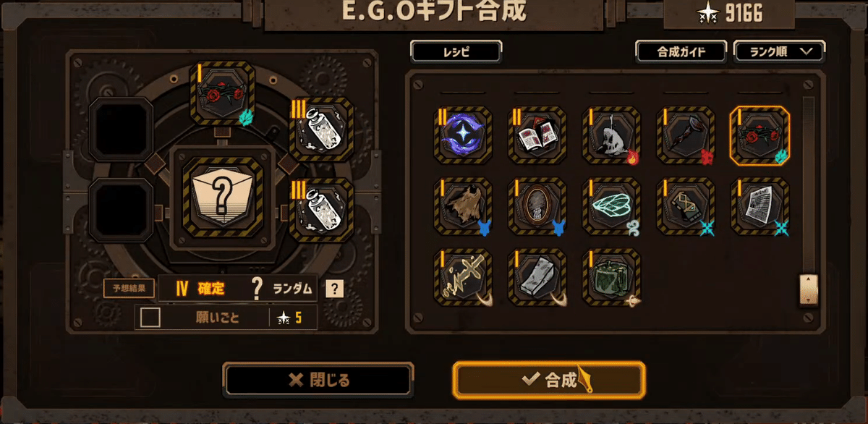Confirm with the 合成 button
This screenshot has width=868, height=424.
[x=549, y=380]
